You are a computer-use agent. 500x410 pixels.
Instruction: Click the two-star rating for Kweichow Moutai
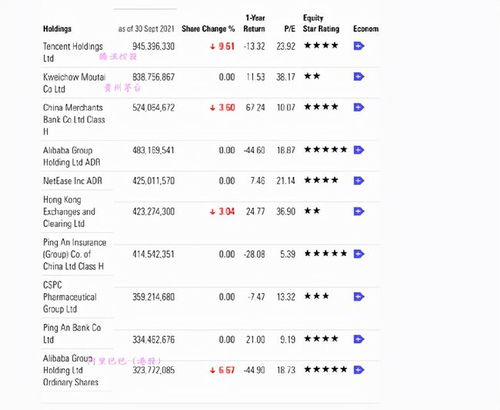(312, 76)
